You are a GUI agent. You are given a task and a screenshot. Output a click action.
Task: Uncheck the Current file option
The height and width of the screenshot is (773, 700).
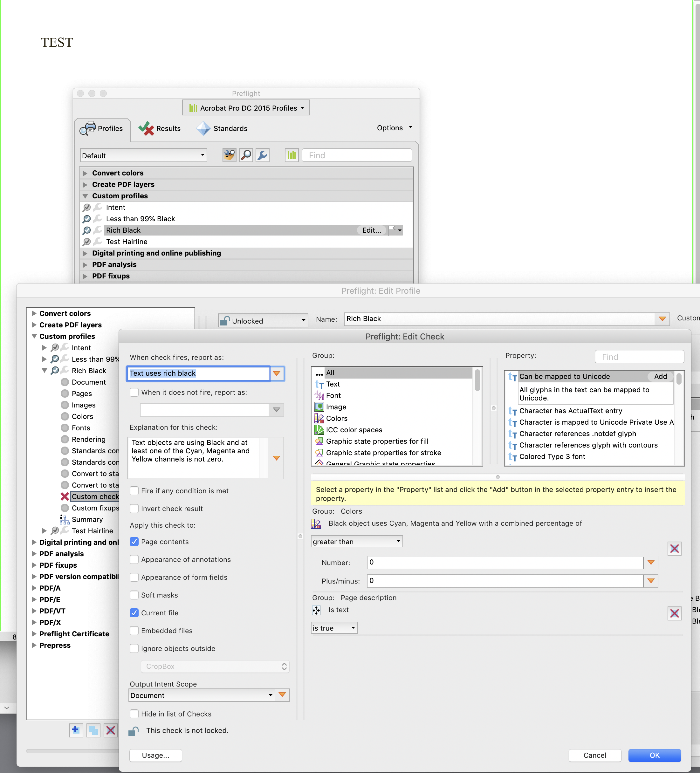pyautogui.click(x=134, y=613)
